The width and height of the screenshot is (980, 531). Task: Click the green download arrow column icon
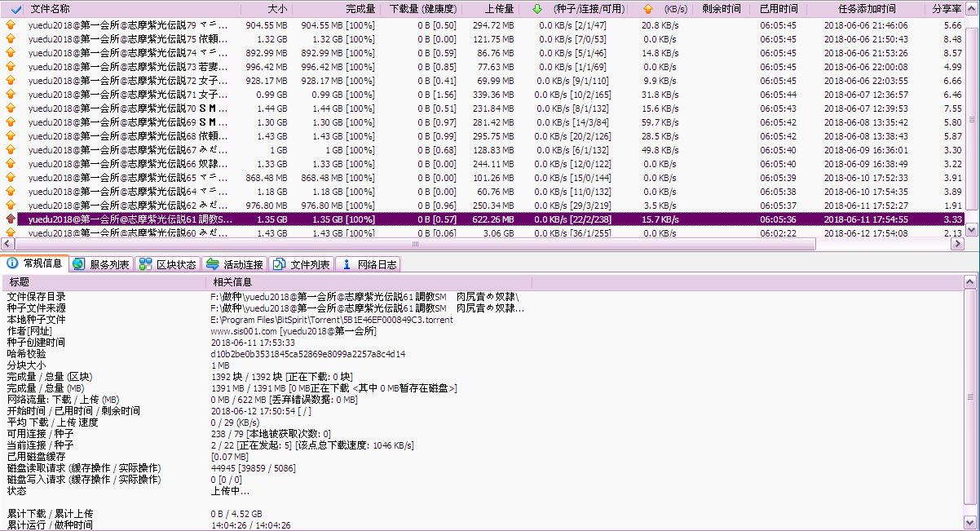[536, 9]
